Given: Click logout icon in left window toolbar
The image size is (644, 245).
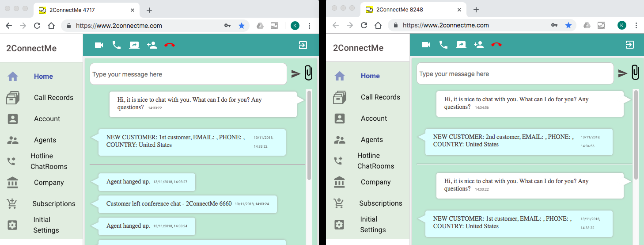Looking at the screenshot, I should pyautogui.click(x=303, y=45).
